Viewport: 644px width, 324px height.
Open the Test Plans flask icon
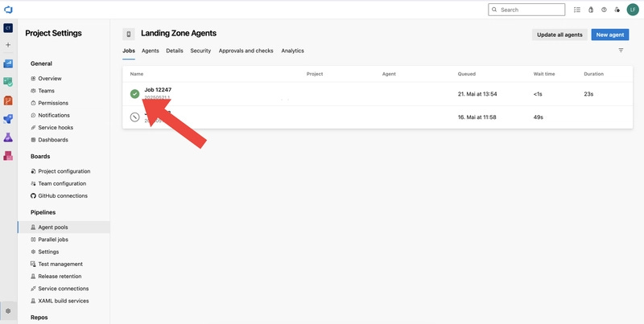pyautogui.click(x=8, y=137)
